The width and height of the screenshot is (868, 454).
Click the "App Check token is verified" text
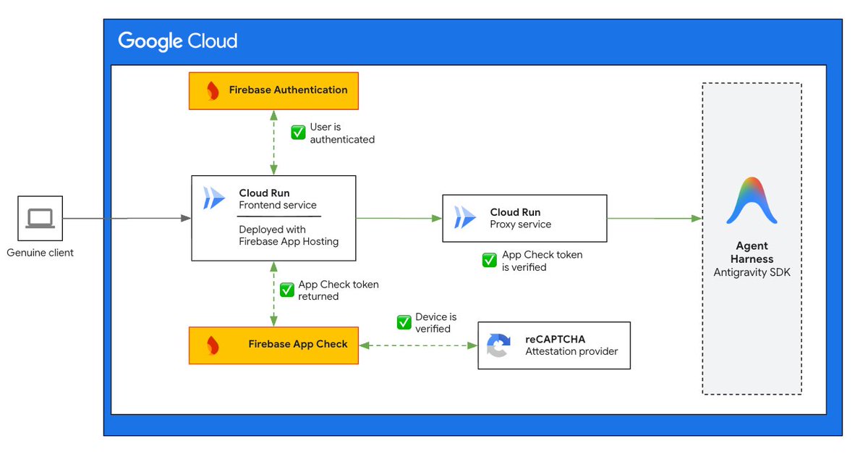pos(542,261)
